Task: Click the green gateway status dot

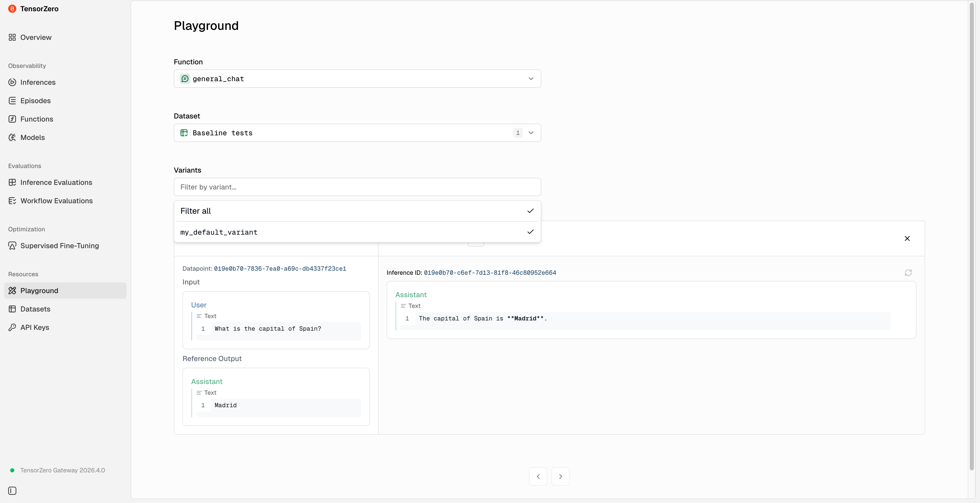Action: tap(12, 470)
